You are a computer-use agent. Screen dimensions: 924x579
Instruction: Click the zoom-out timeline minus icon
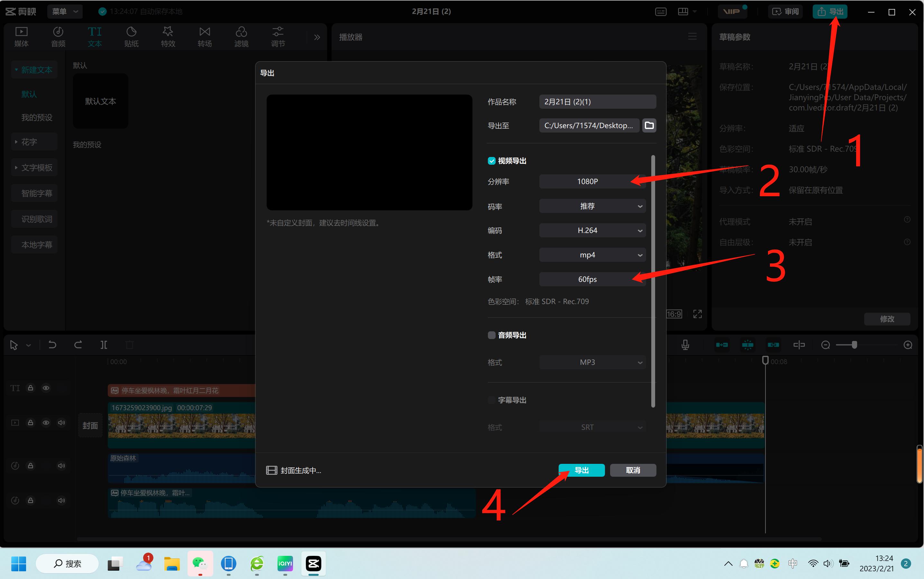[x=825, y=345]
